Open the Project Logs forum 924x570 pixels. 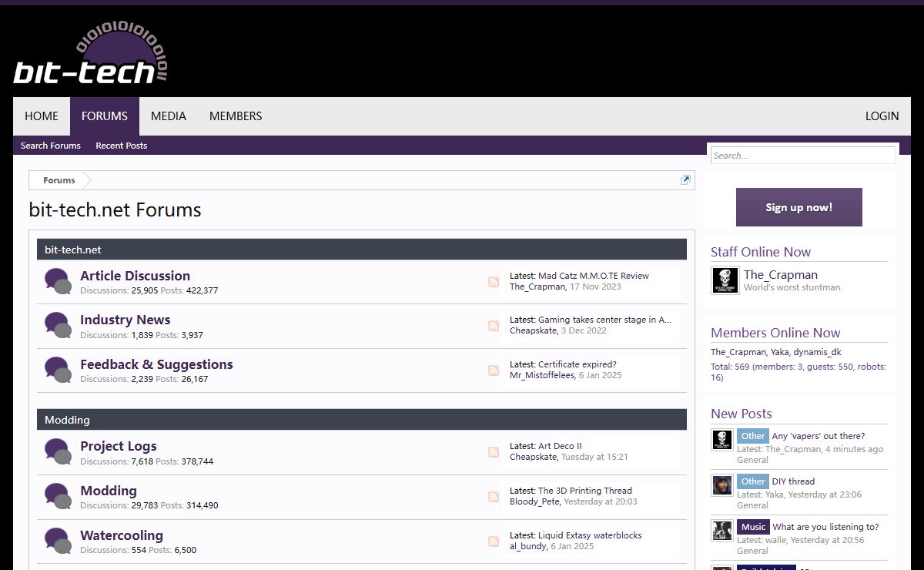tap(118, 446)
